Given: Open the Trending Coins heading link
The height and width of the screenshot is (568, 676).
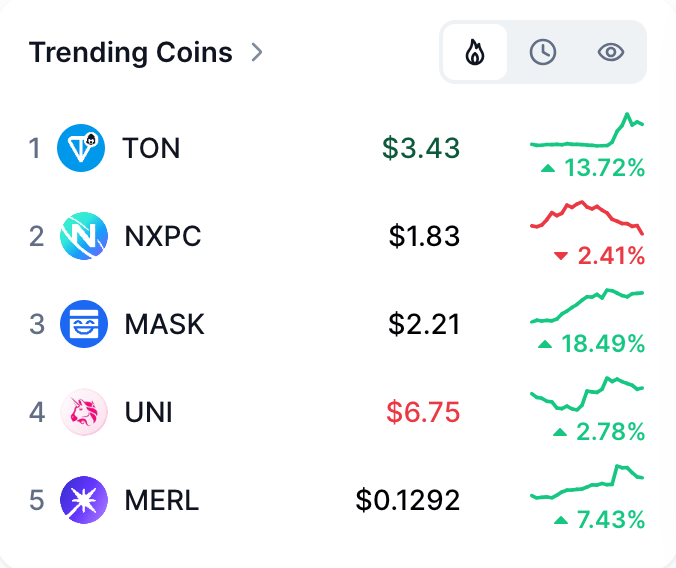Looking at the screenshot, I should pyautogui.click(x=131, y=52).
